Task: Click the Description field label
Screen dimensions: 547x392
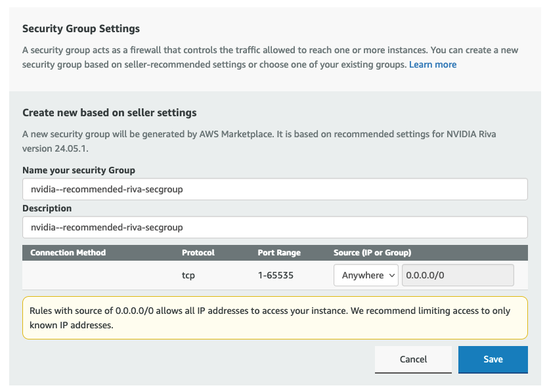Action: [x=47, y=208]
